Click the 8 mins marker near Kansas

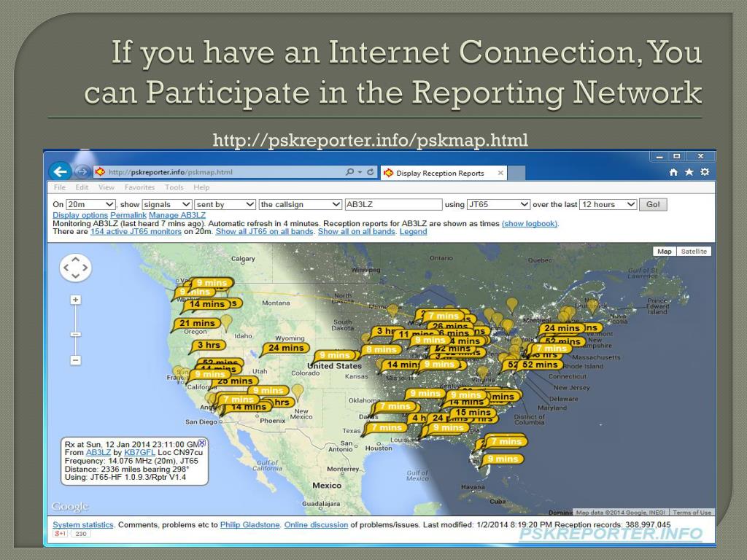(x=382, y=349)
